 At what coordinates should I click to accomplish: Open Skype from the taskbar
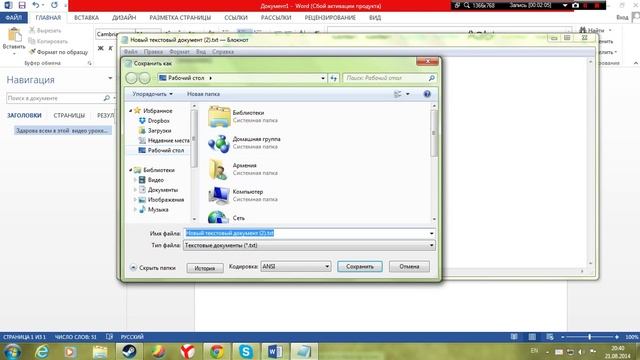coord(246,351)
